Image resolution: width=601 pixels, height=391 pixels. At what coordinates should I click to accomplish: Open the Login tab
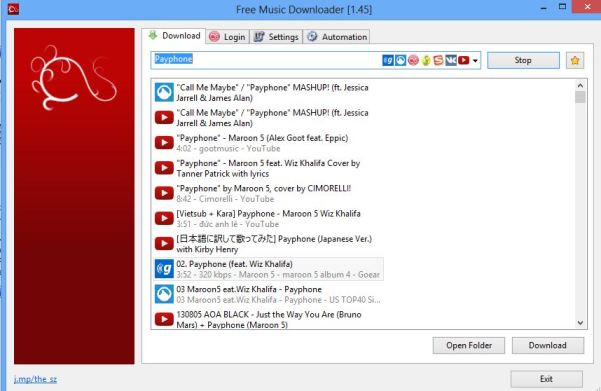[x=228, y=37]
